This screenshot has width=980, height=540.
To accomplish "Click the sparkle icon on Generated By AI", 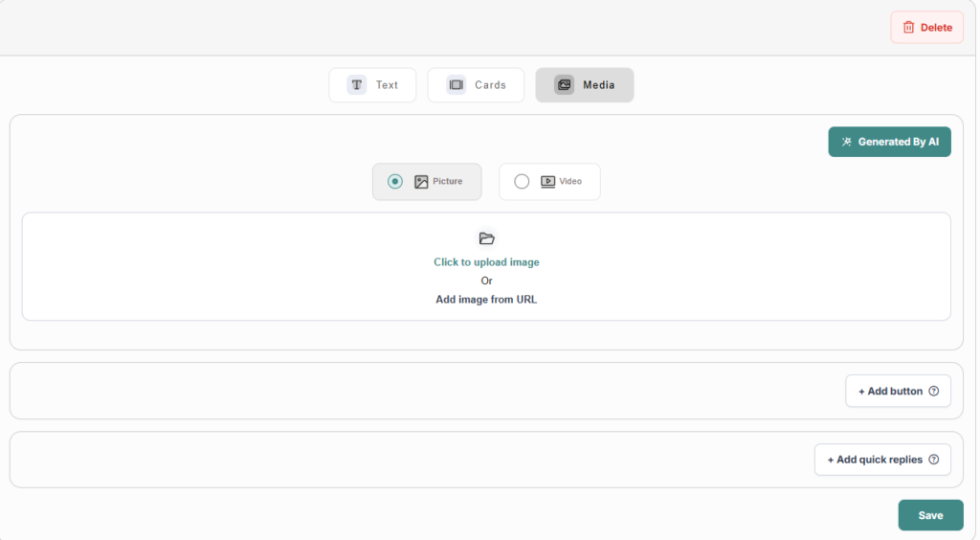I will (x=846, y=142).
